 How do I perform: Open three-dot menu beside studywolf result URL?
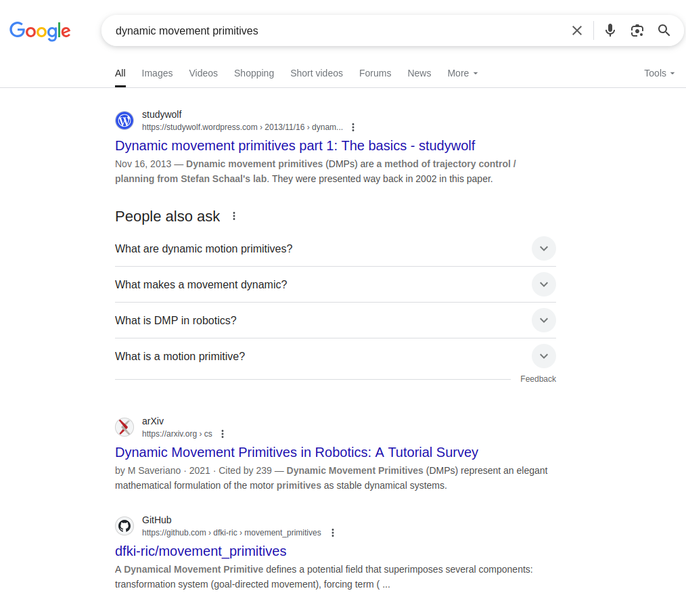(353, 127)
